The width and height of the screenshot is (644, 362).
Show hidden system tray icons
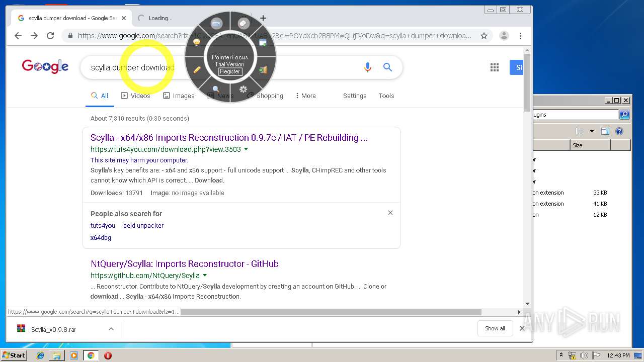point(561,355)
